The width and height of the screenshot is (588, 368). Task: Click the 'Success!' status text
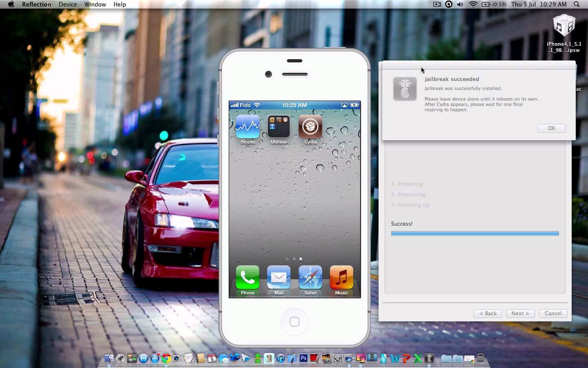(x=402, y=224)
